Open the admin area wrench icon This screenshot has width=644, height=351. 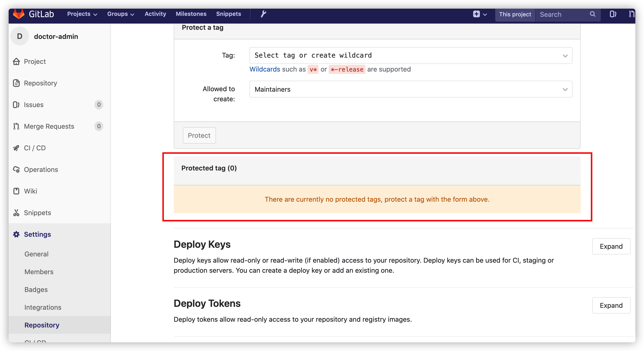[263, 14]
